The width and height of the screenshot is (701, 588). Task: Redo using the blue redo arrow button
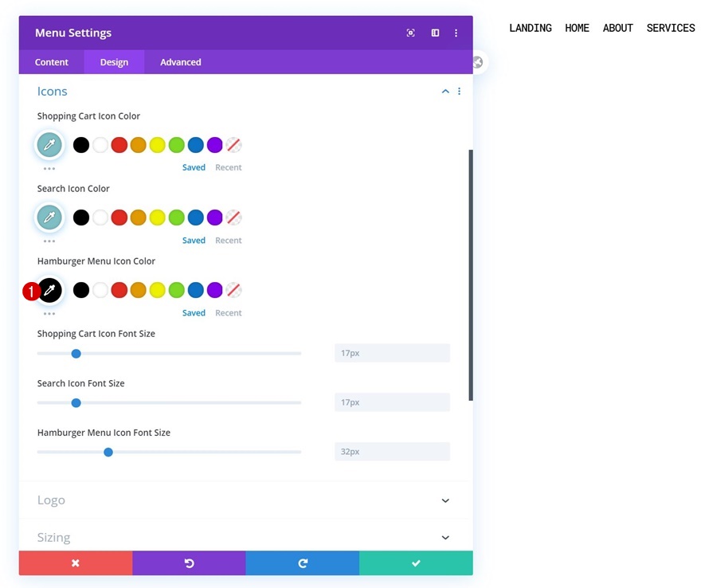[x=303, y=563]
